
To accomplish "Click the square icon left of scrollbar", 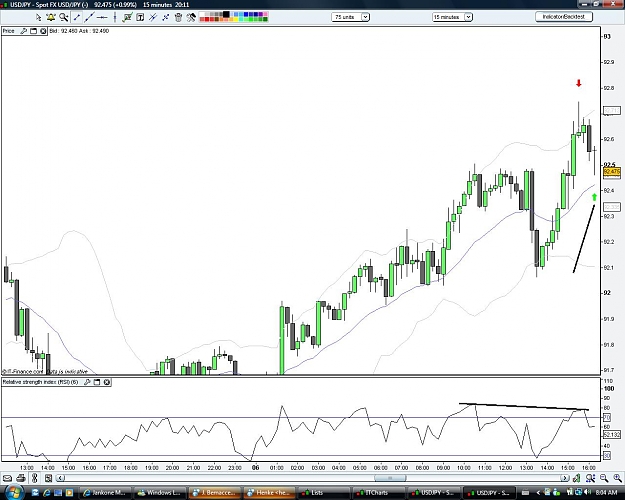I will [x=48, y=478].
